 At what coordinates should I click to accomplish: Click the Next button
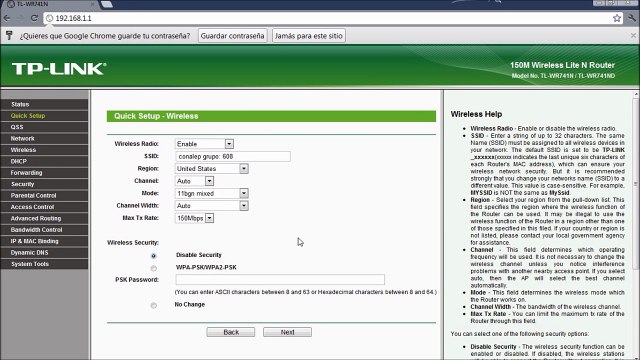point(287,332)
